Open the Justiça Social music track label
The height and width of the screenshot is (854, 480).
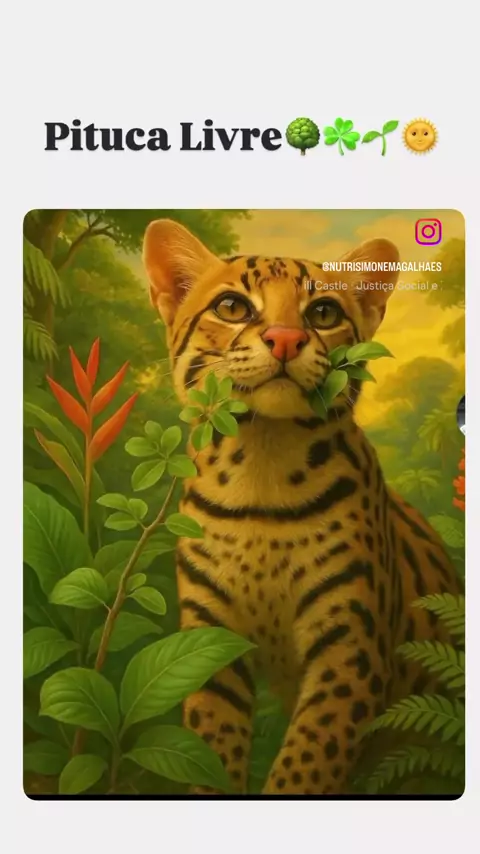(x=372, y=285)
